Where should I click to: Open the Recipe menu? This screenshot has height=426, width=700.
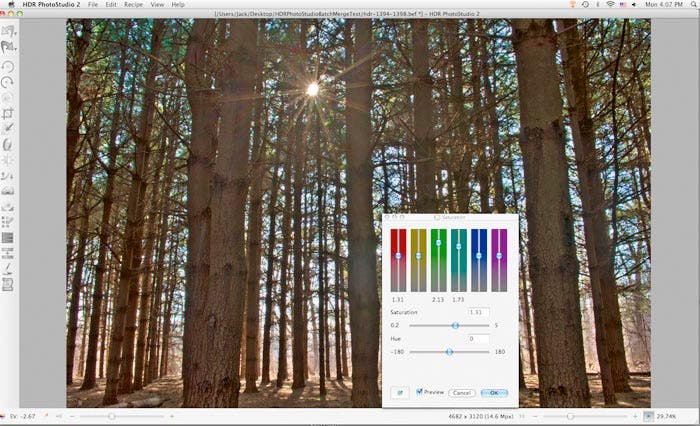coord(133,5)
